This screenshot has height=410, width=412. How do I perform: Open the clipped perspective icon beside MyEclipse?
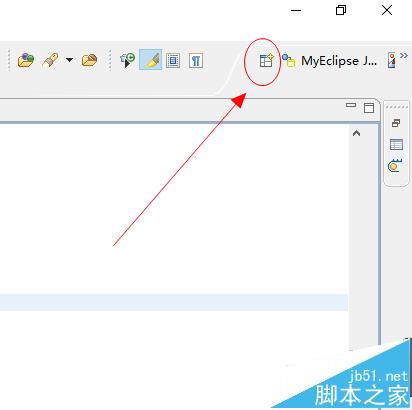pyautogui.click(x=392, y=61)
